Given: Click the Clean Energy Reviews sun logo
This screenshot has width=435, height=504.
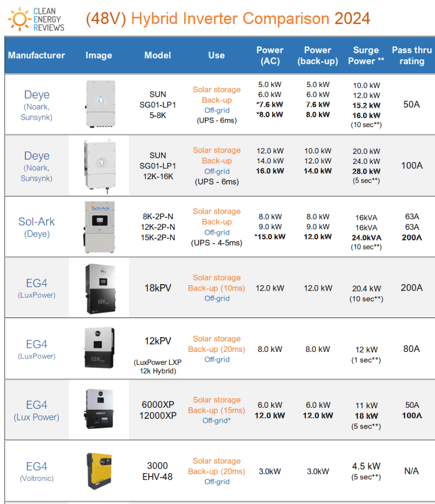Looking at the screenshot, I should (x=18, y=19).
